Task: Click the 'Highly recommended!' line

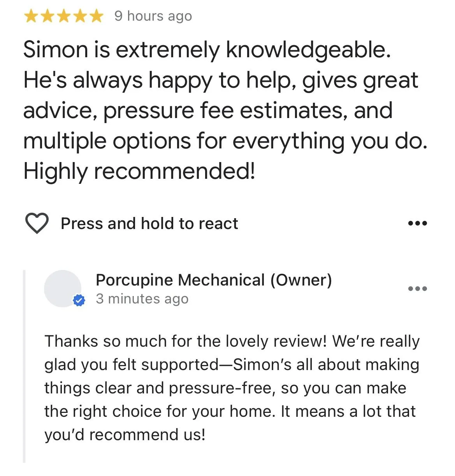Action: [139, 171]
